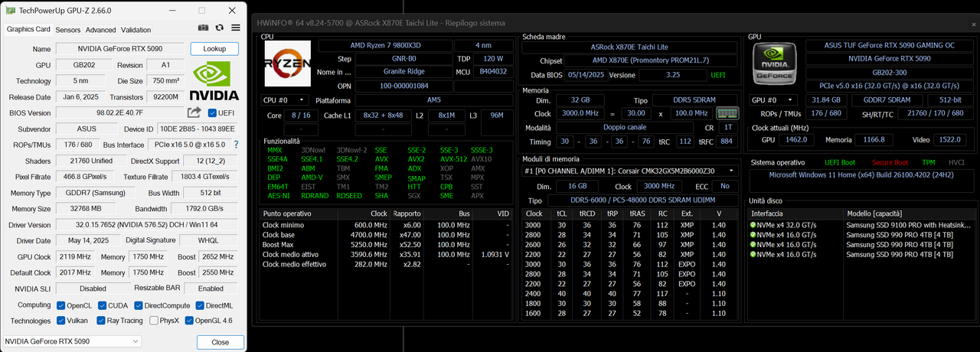This screenshot has width=980, height=352.
Task: Open the GPU selection dropdown in GPU-Z
Action: [72, 341]
